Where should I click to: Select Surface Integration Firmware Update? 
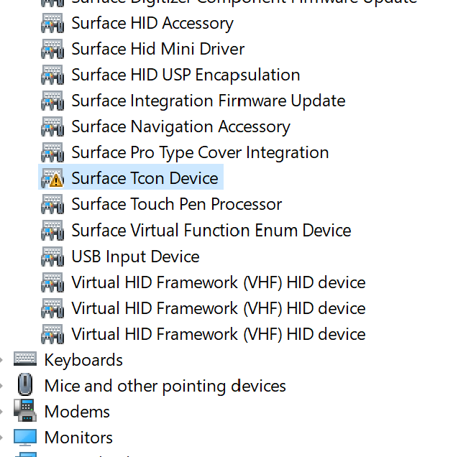click(x=208, y=101)
